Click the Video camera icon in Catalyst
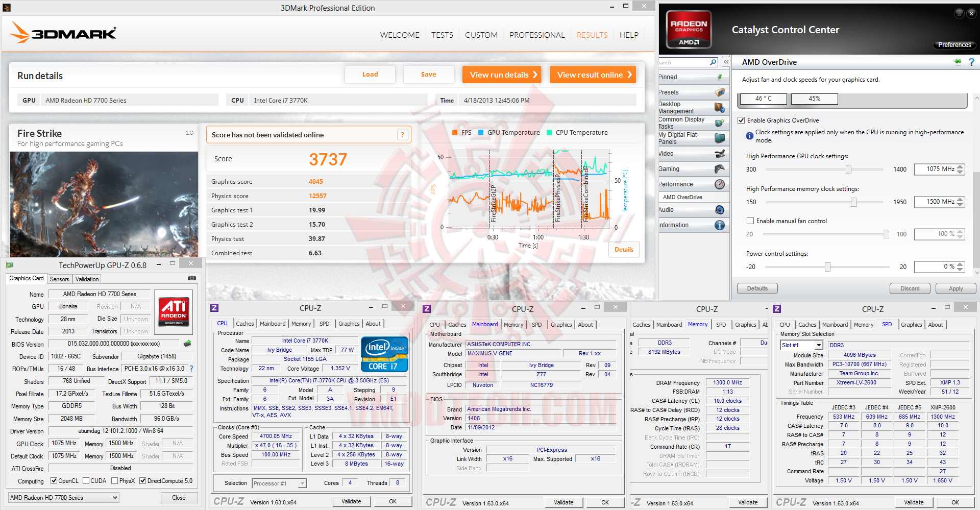 click(x=720, y=154)
